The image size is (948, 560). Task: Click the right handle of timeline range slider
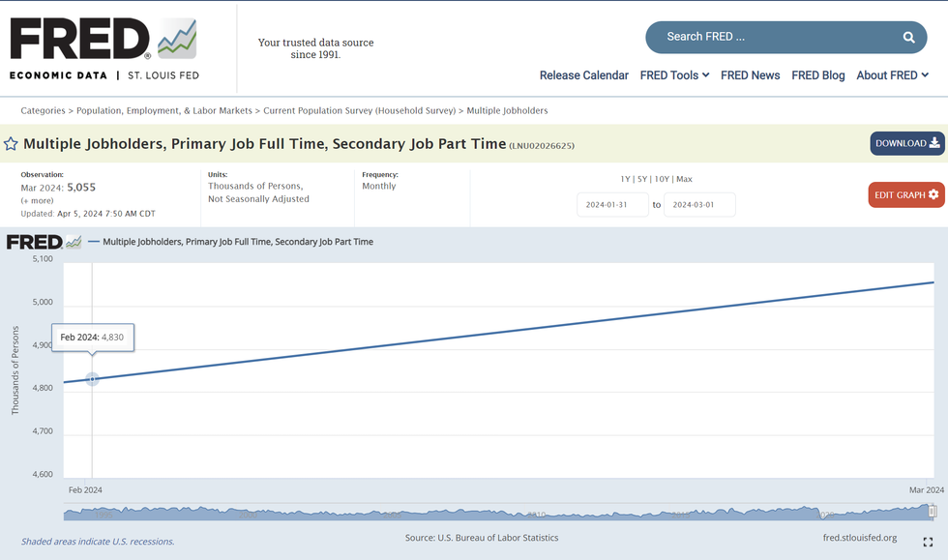point(933,511)
